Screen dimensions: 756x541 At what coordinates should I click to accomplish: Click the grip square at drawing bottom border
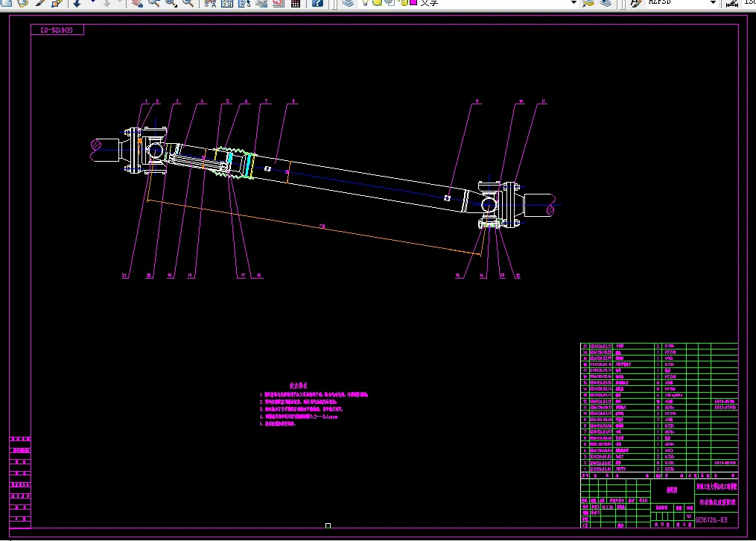tap(328, 525)
